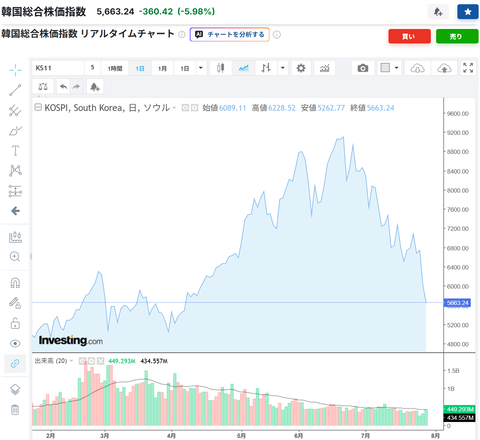Click the red 買い buy button

pos(409,36)
